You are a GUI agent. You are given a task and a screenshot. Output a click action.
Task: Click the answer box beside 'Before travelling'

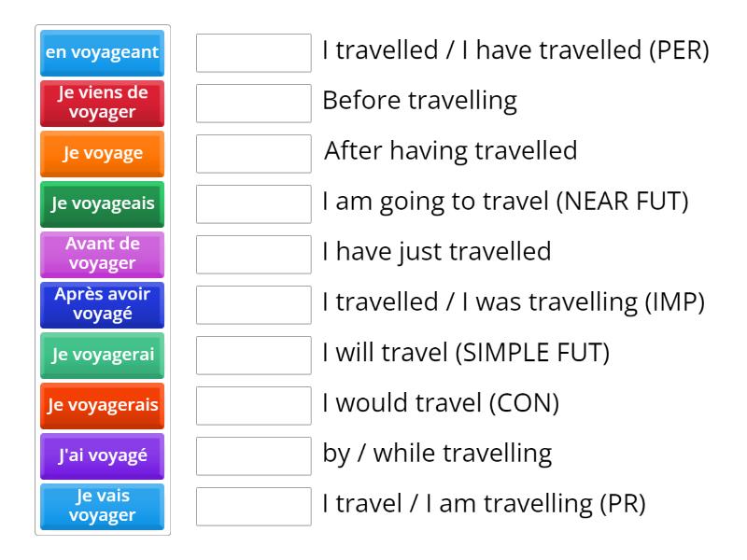pos(254,100)
